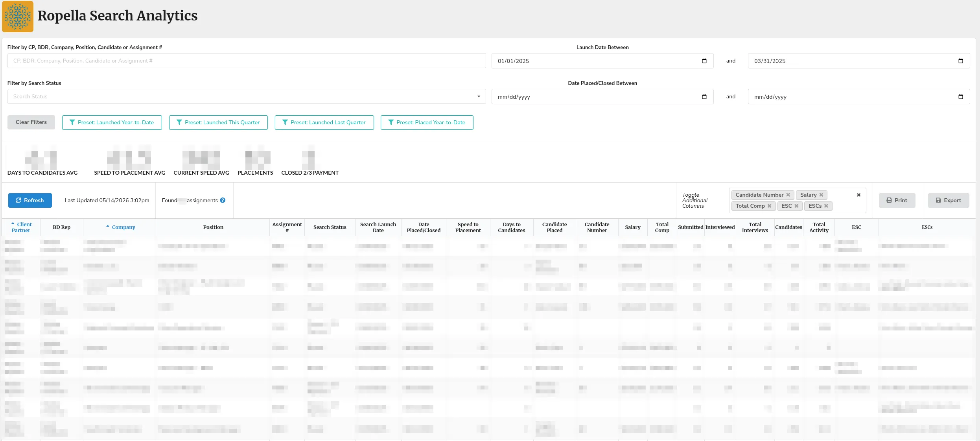Sort by Search Status column header
Viewport: 980px width, 441px height.
click(x=330, y=227)
